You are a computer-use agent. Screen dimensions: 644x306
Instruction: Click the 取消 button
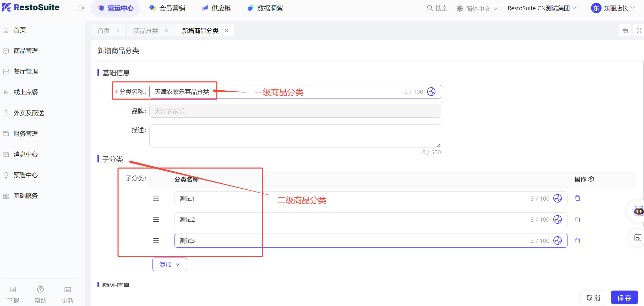tap(593, 298)
